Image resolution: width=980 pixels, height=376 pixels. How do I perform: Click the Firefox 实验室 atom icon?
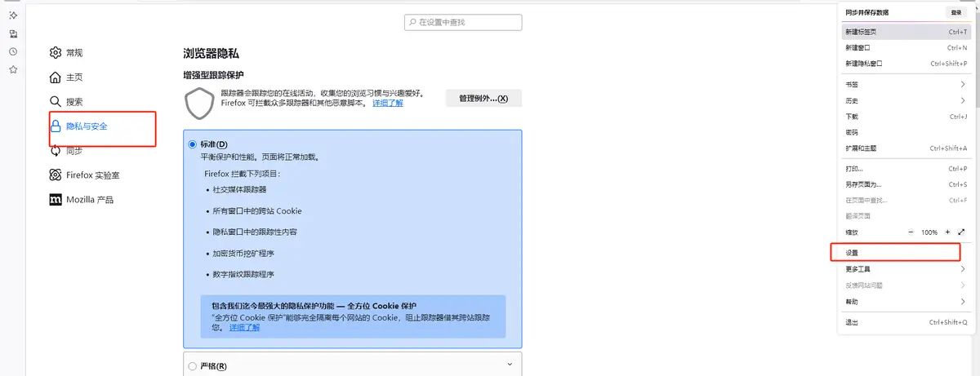click(x=56, y=175)
